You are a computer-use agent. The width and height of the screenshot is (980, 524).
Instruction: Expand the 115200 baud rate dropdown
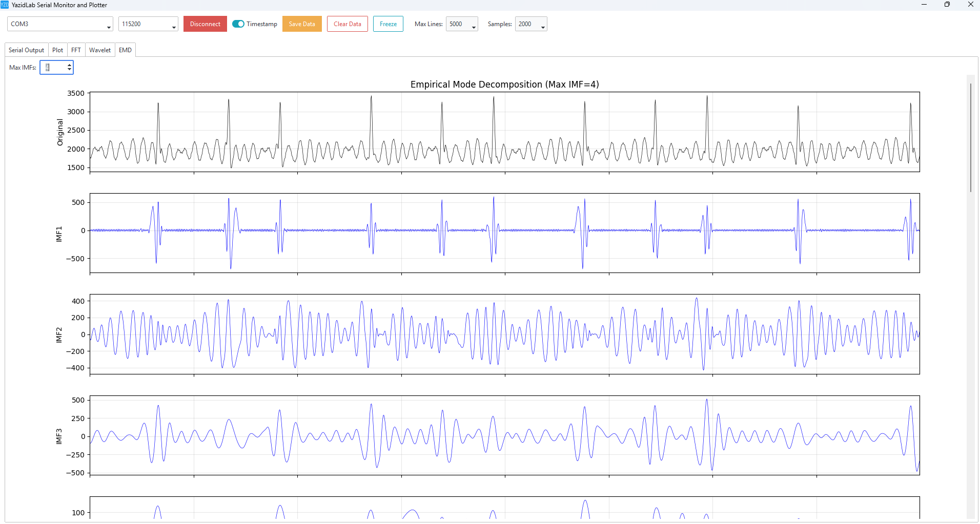point(148,24)
